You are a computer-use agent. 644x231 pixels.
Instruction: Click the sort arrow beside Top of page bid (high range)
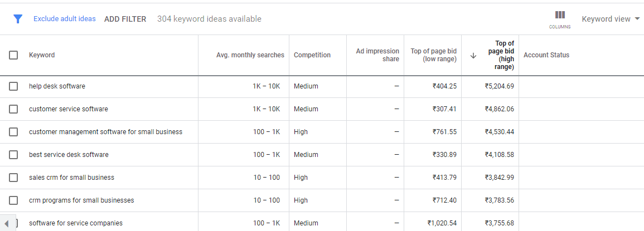(x=473, y=56)
